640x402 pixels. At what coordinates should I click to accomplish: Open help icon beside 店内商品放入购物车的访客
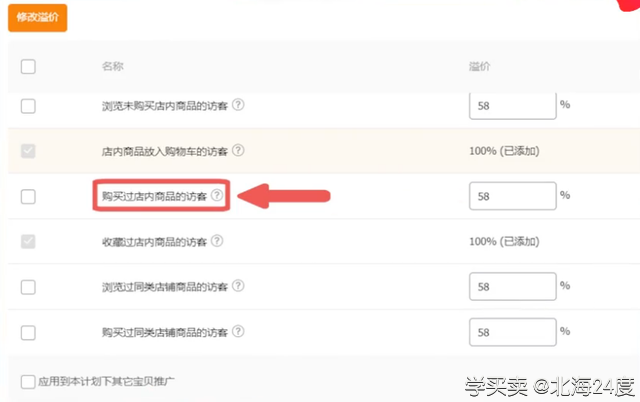(238, 150)
